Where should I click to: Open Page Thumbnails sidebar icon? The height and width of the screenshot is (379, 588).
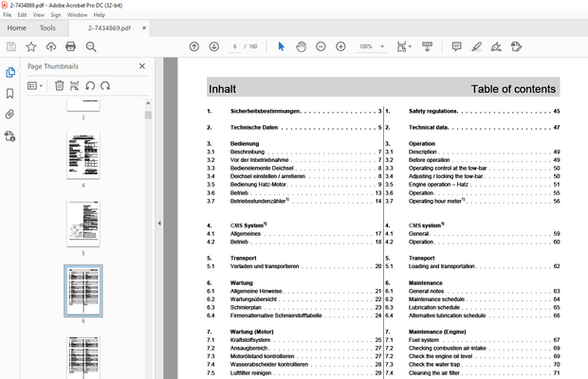[10, 72]
